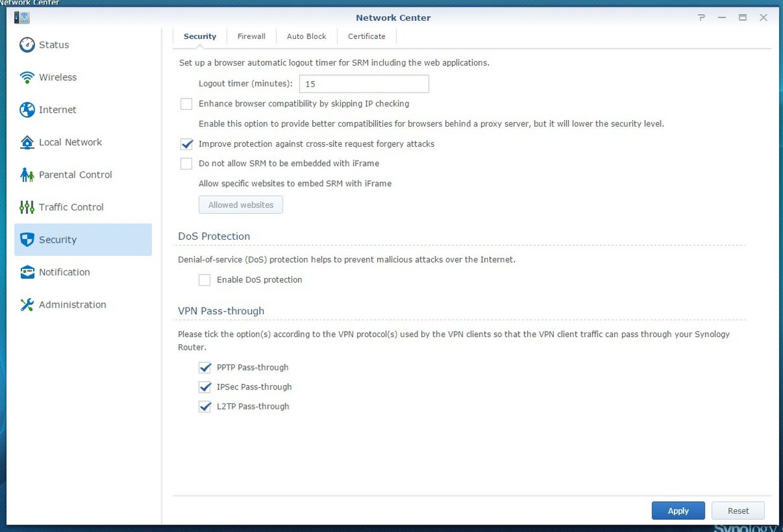Open the Status section label

pyautogui.click(x=54, y=45)
